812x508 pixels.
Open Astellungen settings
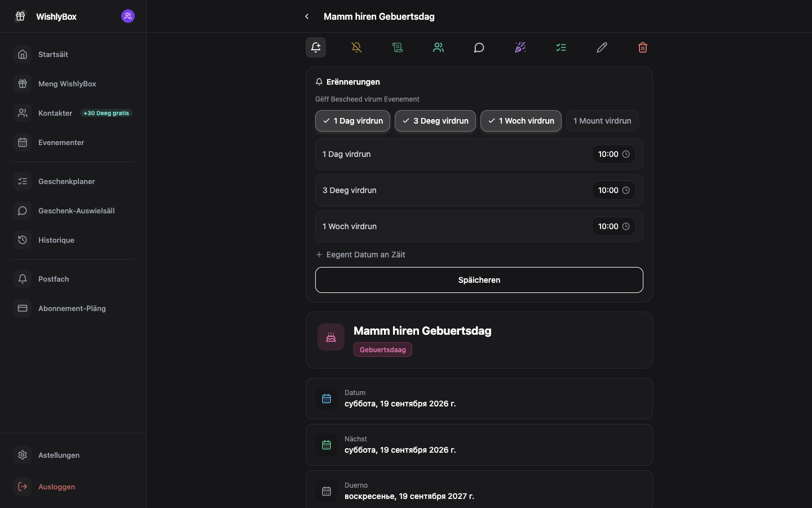click(x=73, y=455)
